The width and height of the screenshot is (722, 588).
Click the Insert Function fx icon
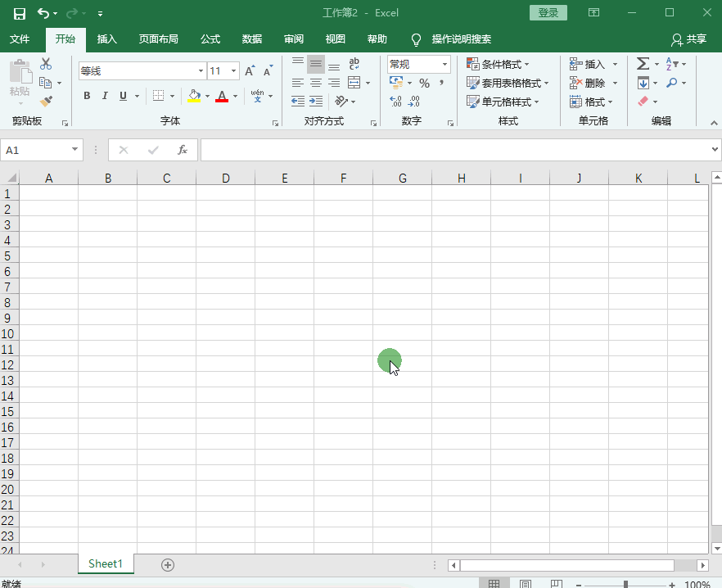point(183,150)
